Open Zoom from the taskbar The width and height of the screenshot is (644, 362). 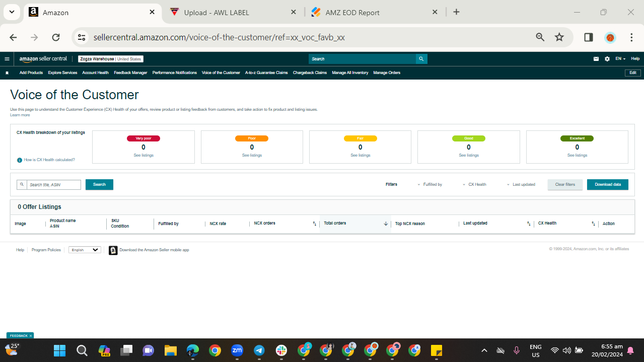[x=237, y=350]
